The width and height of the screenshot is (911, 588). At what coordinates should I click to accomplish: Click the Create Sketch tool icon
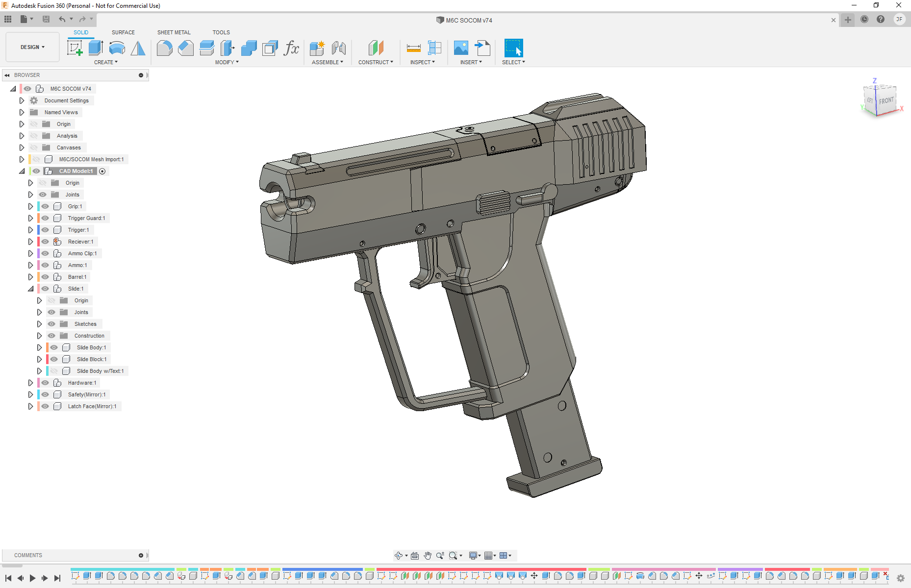(x=75, y=48)
